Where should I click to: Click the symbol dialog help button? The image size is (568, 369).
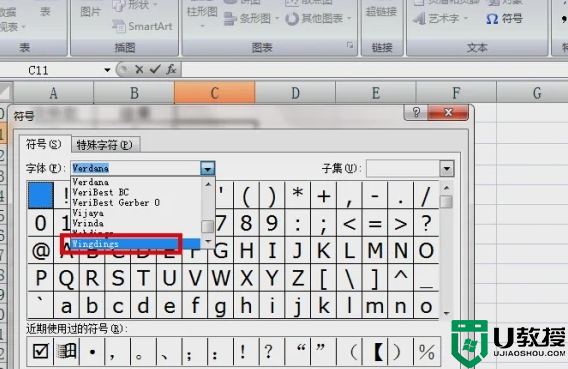pos(416,113)
